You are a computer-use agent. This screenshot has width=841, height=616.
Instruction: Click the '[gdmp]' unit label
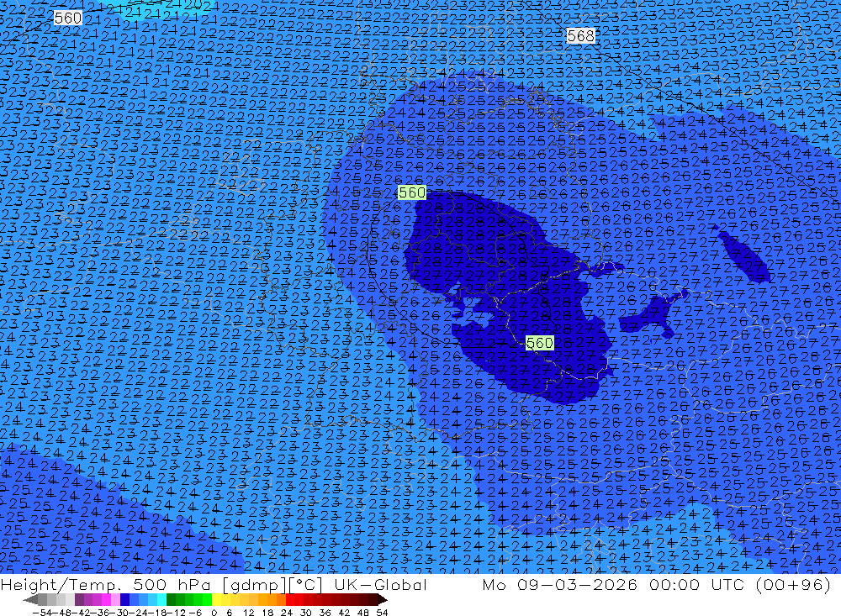(x=254, y=585)
